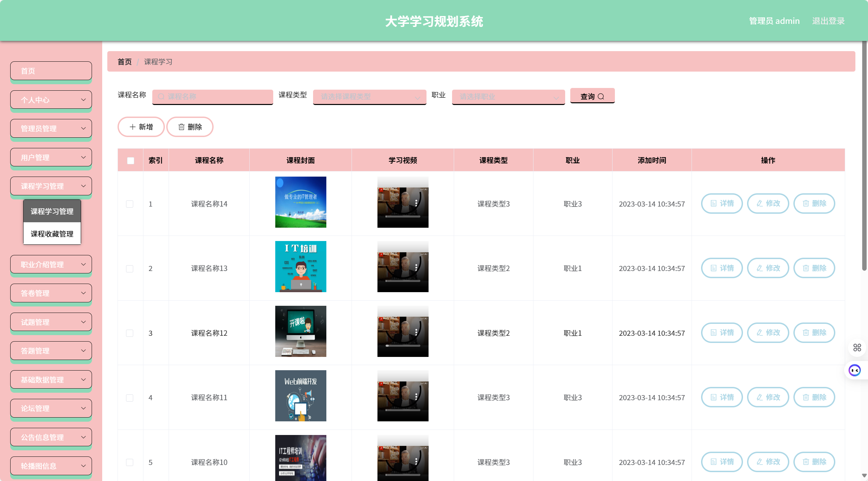Open the 请选择职业 dropdown

[508, 97]
